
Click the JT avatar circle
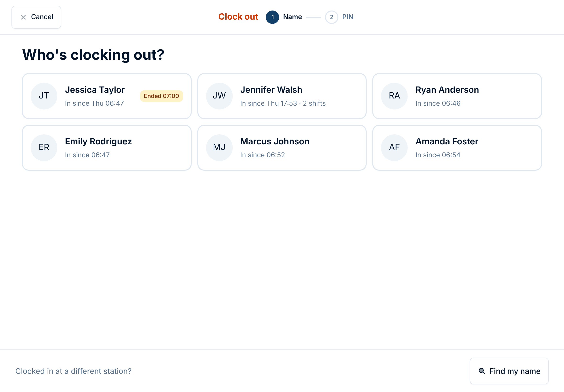pyautogui.click(x=44, y=96)
